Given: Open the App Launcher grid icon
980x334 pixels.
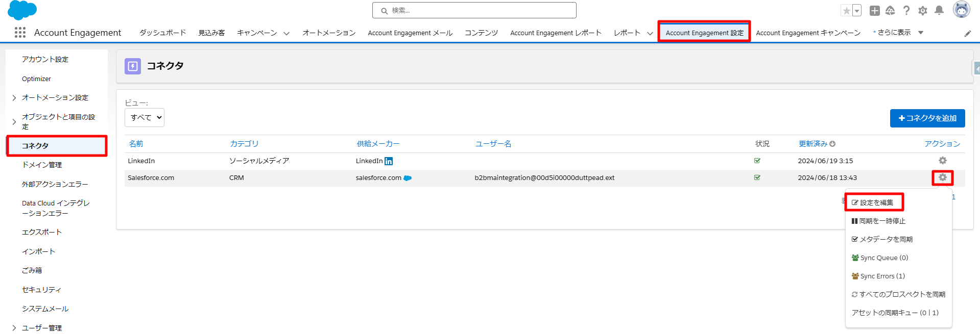Looking at the screenshot, I should pos(20,33).
